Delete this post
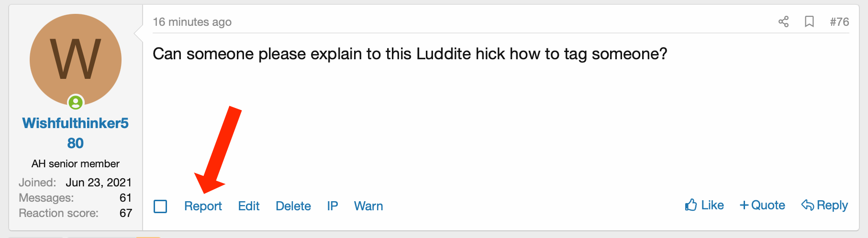 click(293, 206)
